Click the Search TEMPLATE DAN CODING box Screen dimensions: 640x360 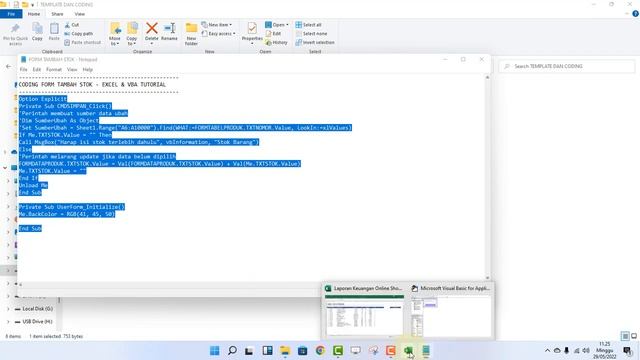tap(567, 66)
